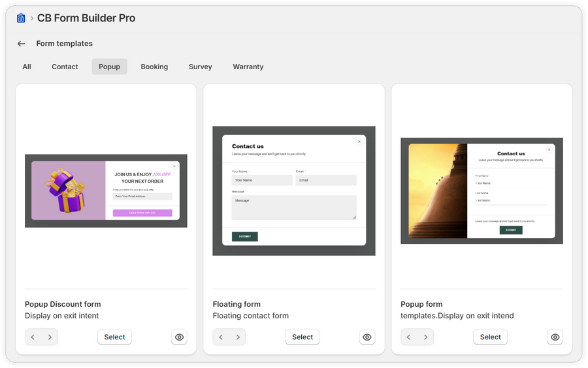Show next image of Floating form
The height and width of the screenshot is (368, 588).
point(238,337)
